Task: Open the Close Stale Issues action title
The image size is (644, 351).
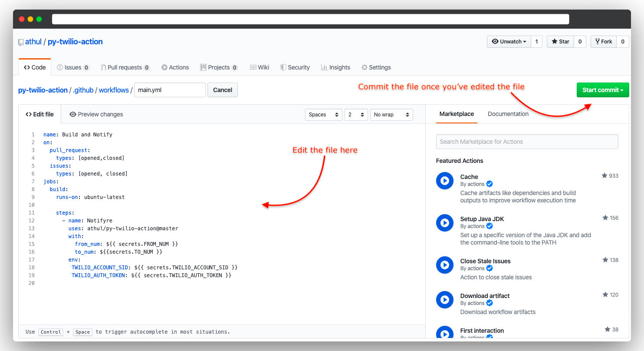Action: point(485,261)
